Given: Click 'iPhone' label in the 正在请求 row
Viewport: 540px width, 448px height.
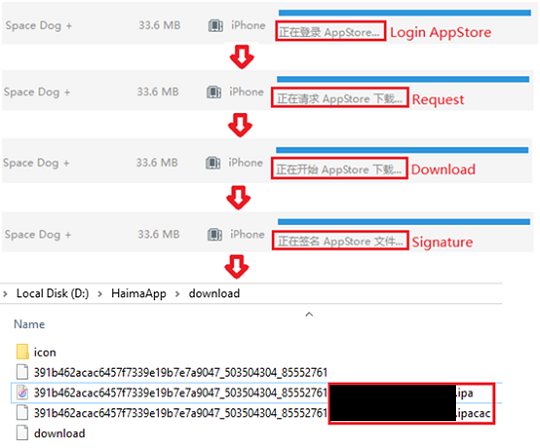Looking at the screenshot, I should [x=246, y=92].
